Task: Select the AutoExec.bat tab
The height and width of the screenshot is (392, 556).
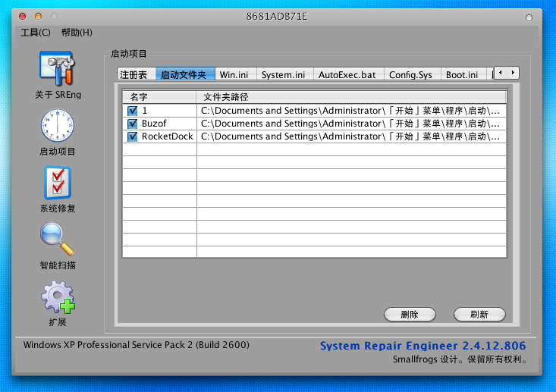Action: tap(347, 74)
